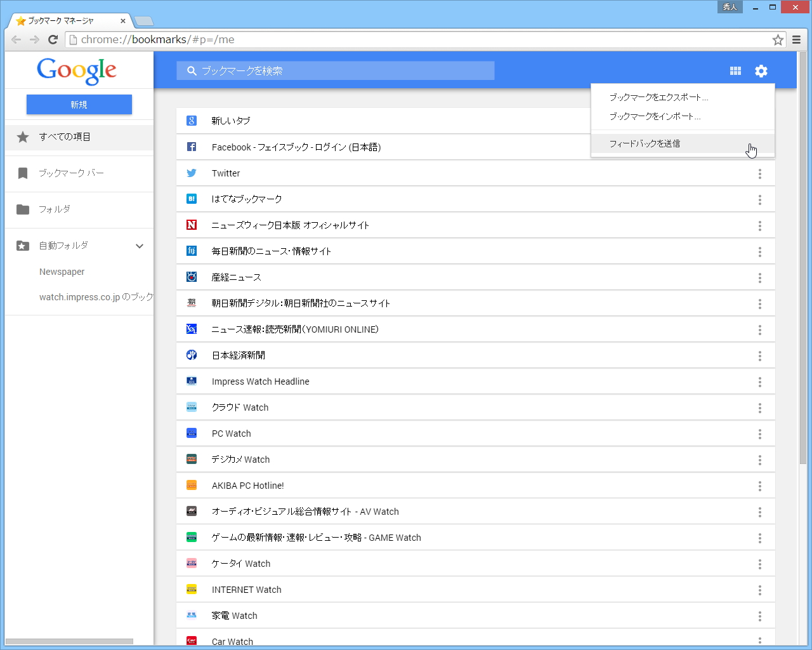Click the Facebook favicon icon
812x650 pixels.
(x=191, y=147)
